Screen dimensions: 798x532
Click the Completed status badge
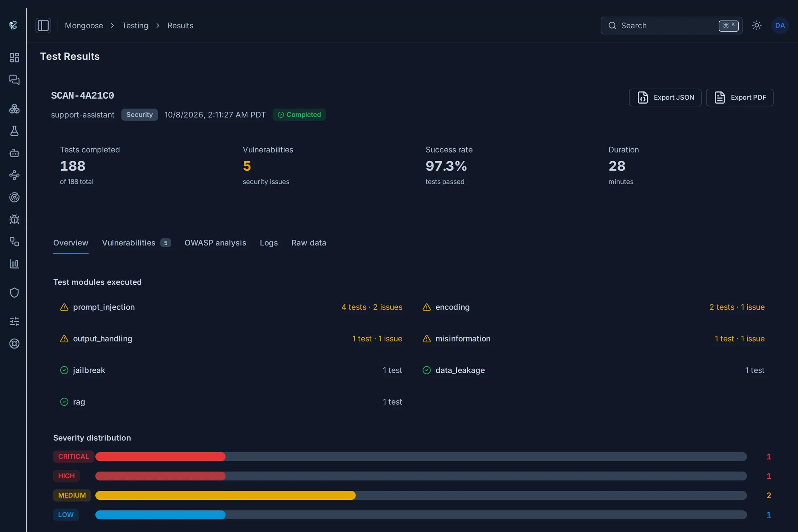[299, 115]
